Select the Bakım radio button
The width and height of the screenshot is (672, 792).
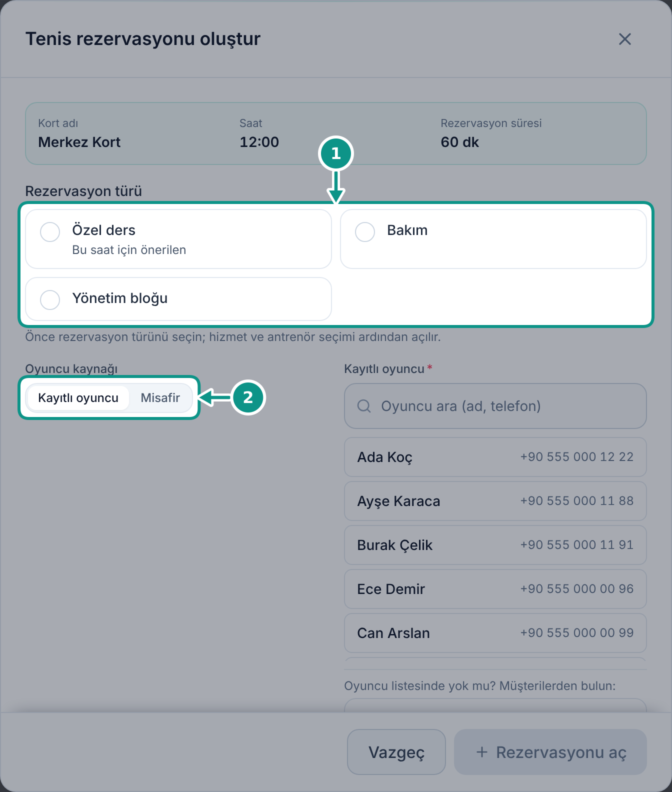tap(365, 232)
